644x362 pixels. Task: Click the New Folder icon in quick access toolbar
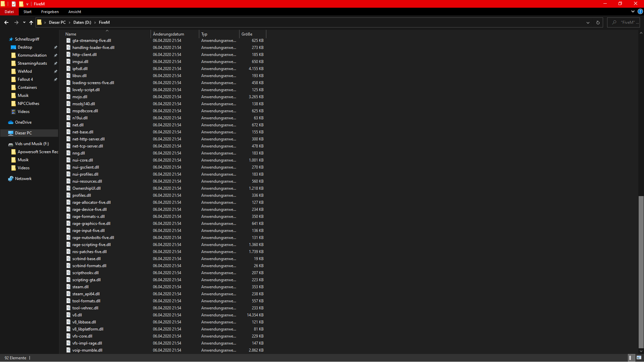(x=21, y=4)
